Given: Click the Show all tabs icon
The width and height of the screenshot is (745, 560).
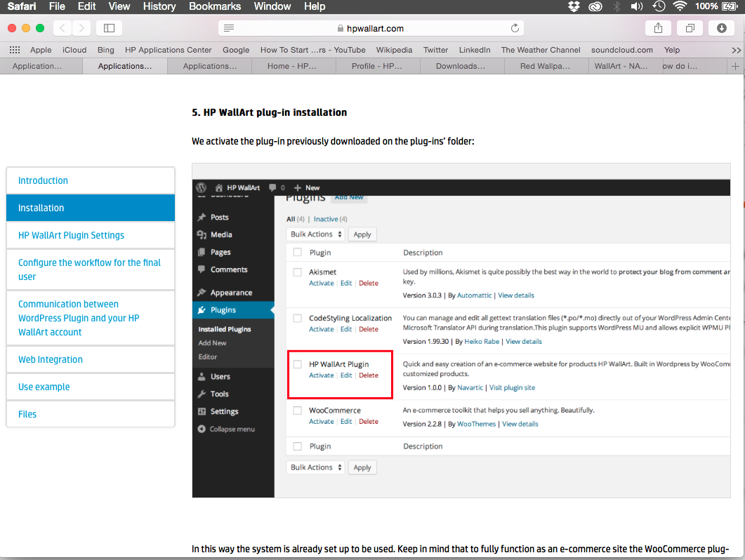Looking at the screenshot, I should coord(690,28).
